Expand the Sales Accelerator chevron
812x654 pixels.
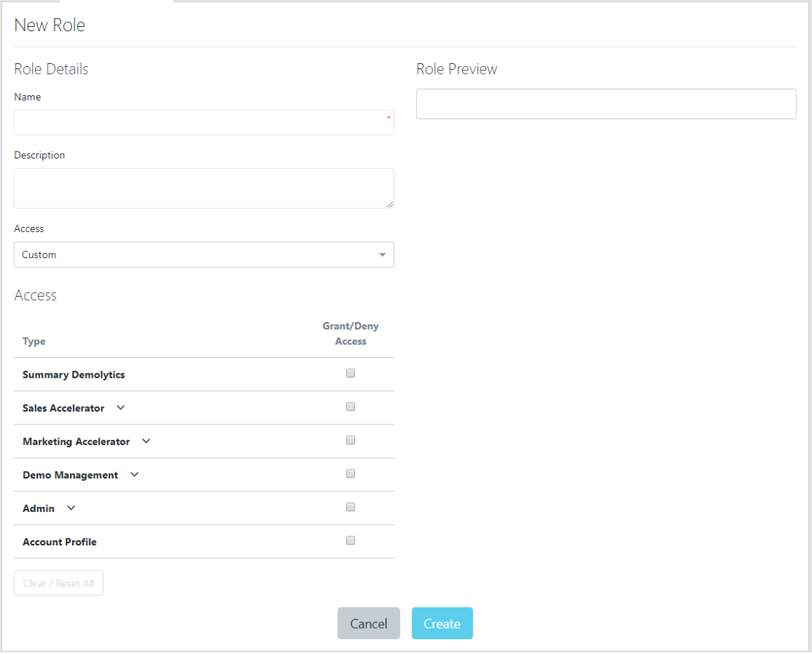pyautogui.click(x=121, y=408)
